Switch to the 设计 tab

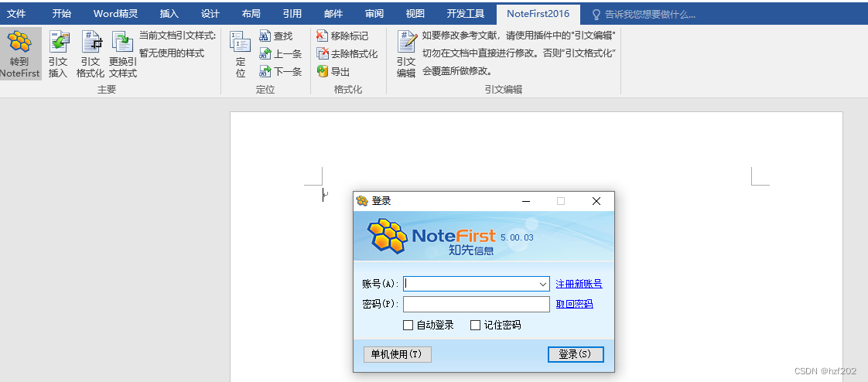point(210,14)
